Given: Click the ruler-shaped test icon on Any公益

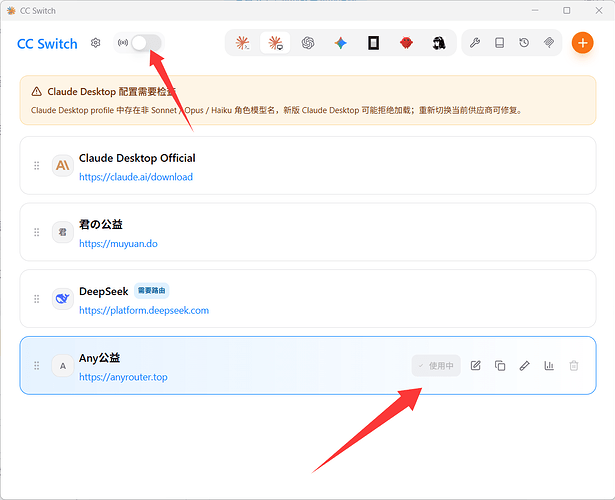Looking at the screenshot, I should click(x=524, y=365).
